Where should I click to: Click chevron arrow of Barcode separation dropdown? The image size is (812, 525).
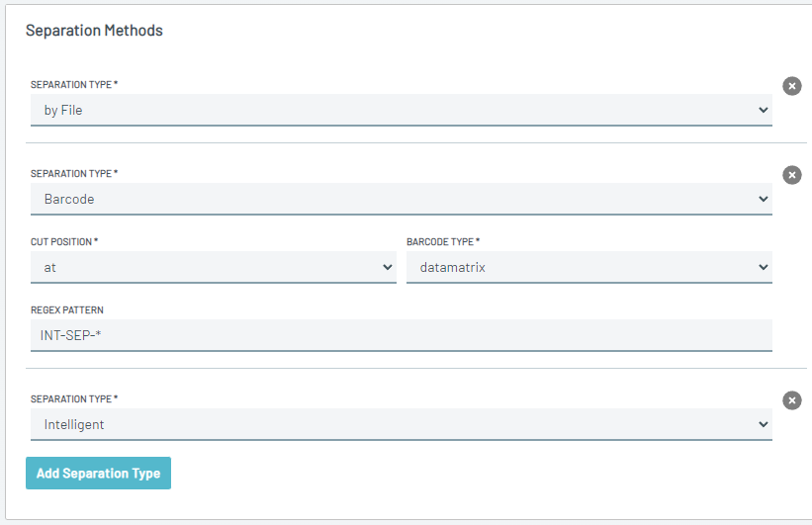tap(763, 199)
